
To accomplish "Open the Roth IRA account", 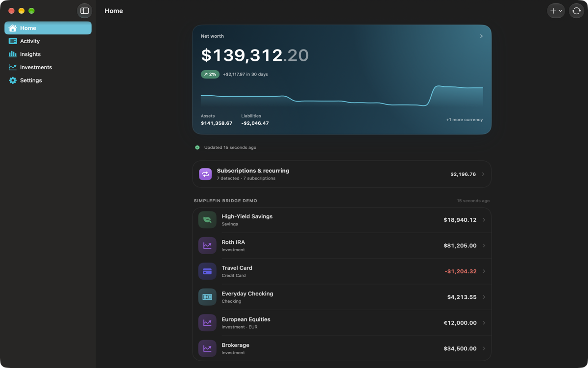I will point(342,246).
